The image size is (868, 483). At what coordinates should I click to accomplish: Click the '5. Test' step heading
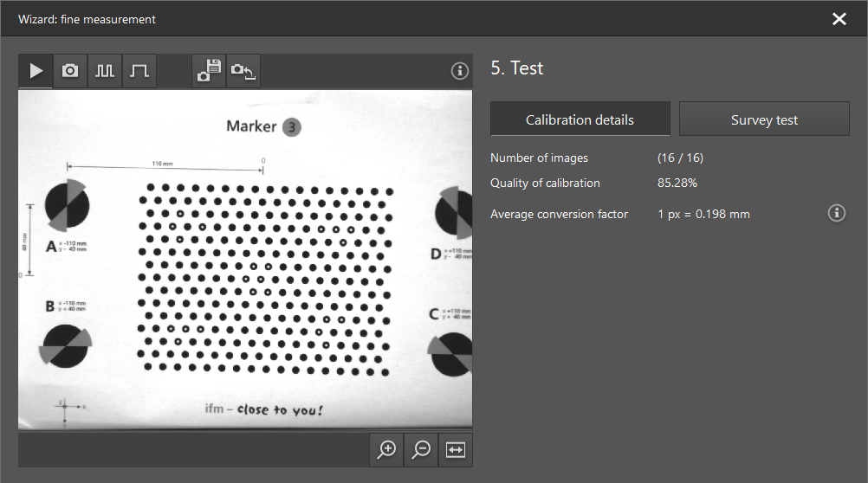(x=517, y=68)
